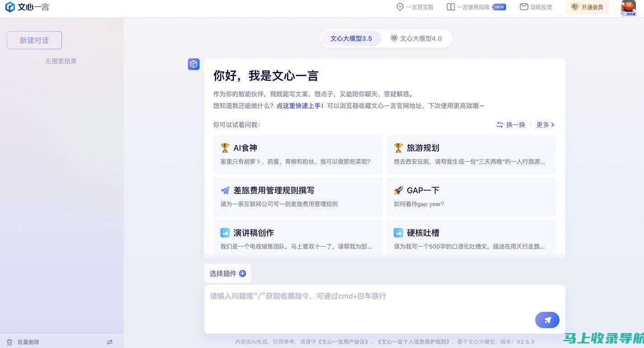
Task: Open 功能反馈 feedback link
Action: coord(536,7)
